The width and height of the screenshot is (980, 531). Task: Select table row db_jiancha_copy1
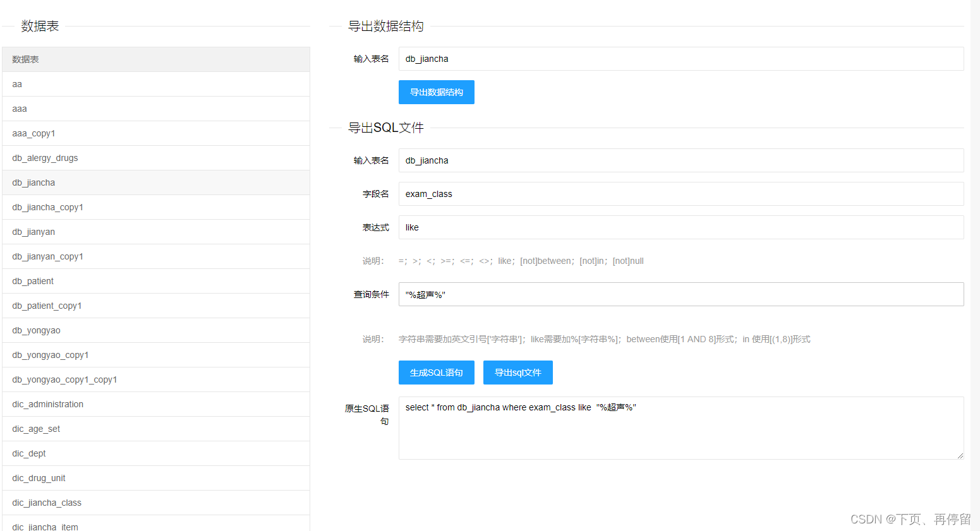(156, 207)
